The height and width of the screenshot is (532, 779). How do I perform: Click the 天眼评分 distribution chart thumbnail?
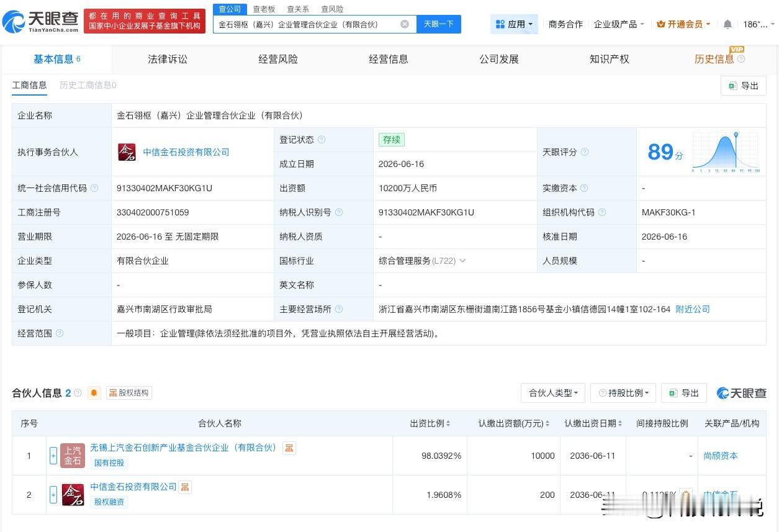726,152
